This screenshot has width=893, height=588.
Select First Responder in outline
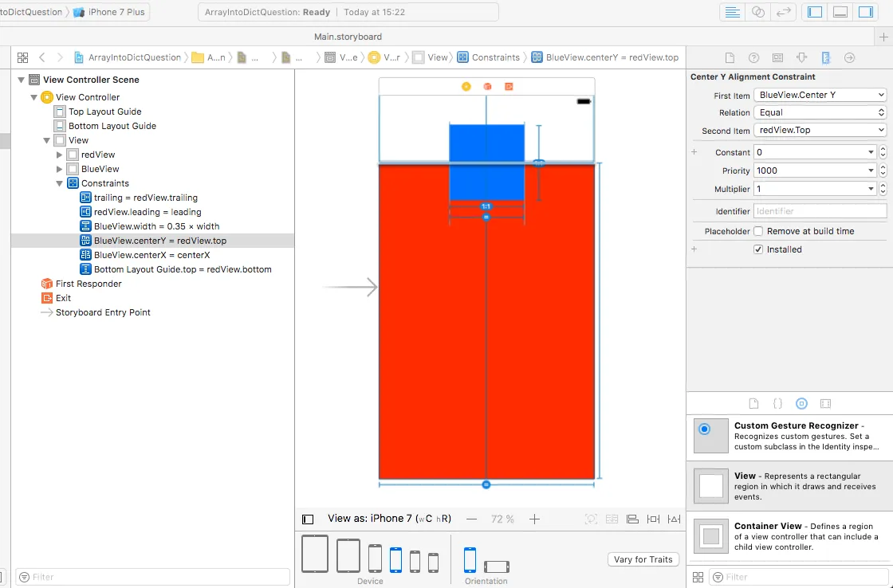[89, 284]
